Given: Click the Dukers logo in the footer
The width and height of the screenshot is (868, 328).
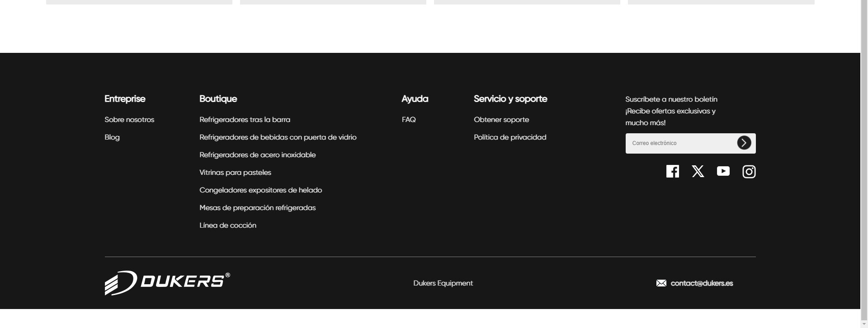Looking at the screenshot, I should tap(167, 283).
